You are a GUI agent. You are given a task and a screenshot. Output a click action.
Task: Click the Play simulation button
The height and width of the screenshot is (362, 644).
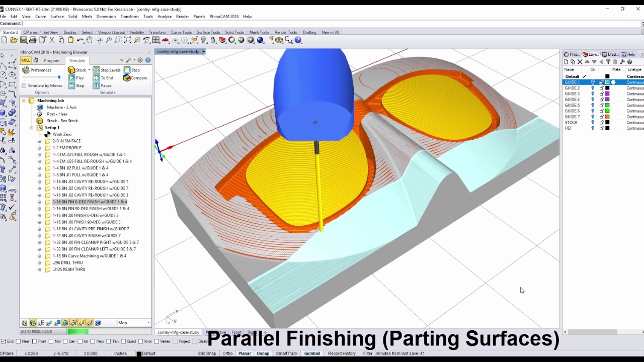click(x=76, y=78)
